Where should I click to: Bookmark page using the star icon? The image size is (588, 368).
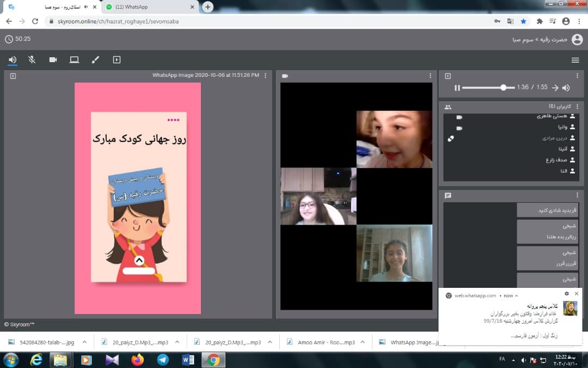pyautogui.click(x=523, y=21)
